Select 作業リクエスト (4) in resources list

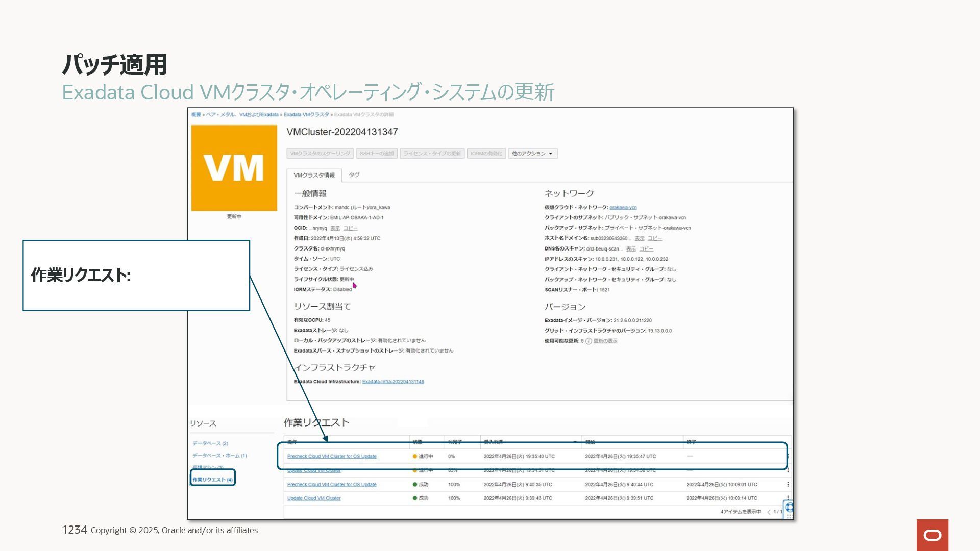(x=212, y=480)
